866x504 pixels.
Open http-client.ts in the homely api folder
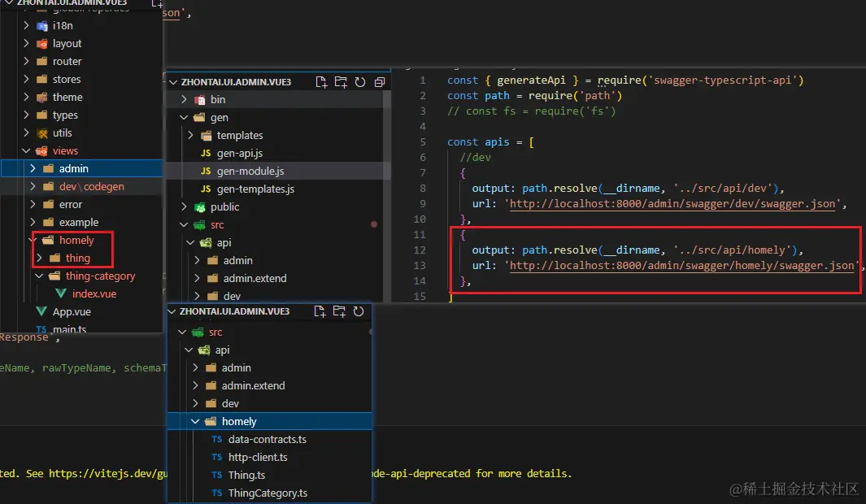click(x=258, y=457)
